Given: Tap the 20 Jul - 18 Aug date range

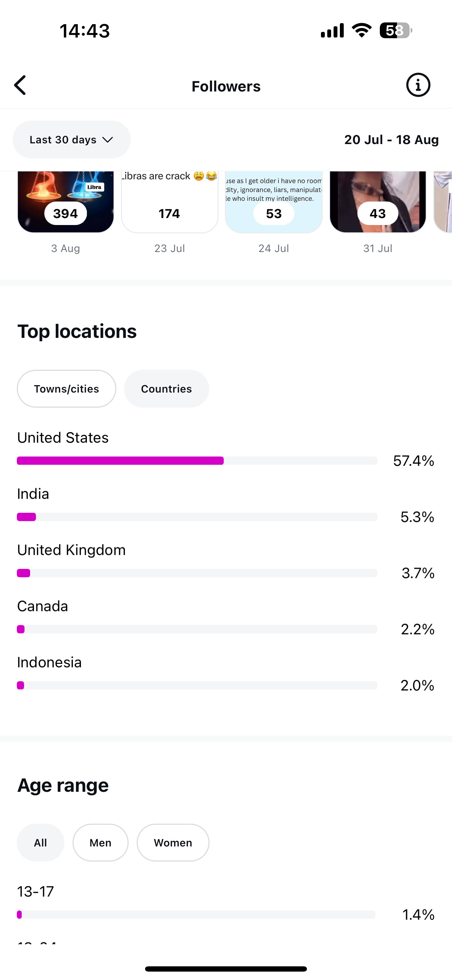Looking at the screenshot, I should [x=391, y=139].
